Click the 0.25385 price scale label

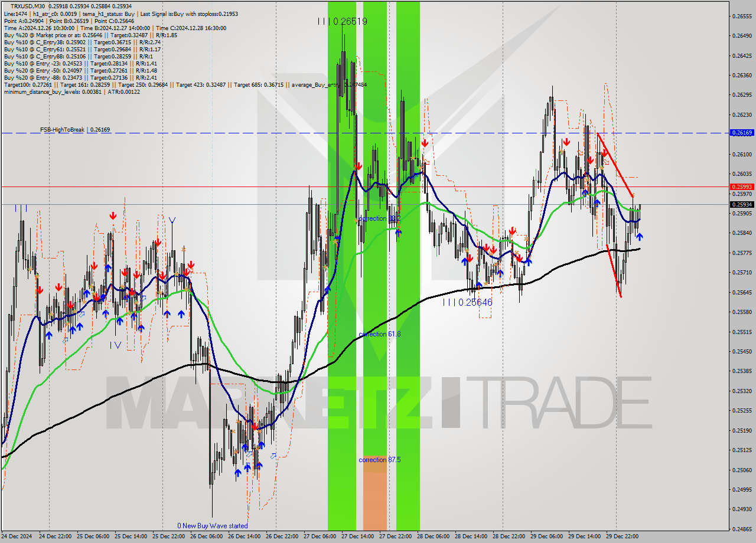[742, 371]
